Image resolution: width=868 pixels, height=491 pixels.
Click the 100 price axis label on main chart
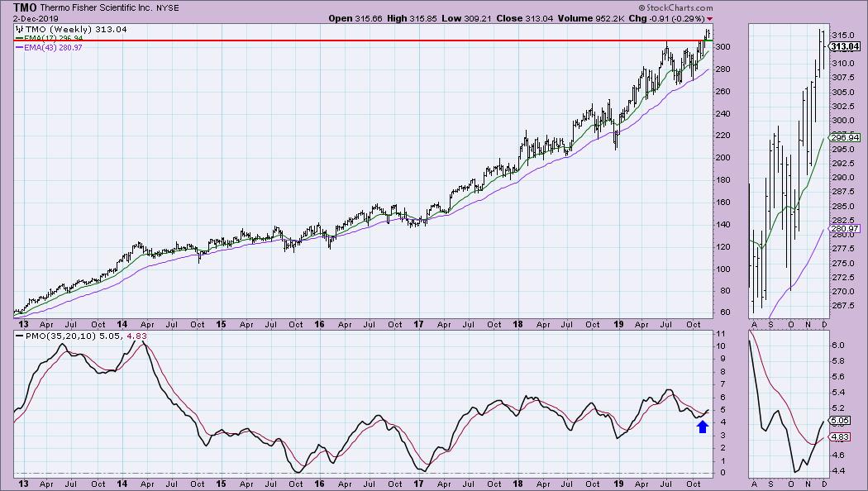click(x=723, y=269)
